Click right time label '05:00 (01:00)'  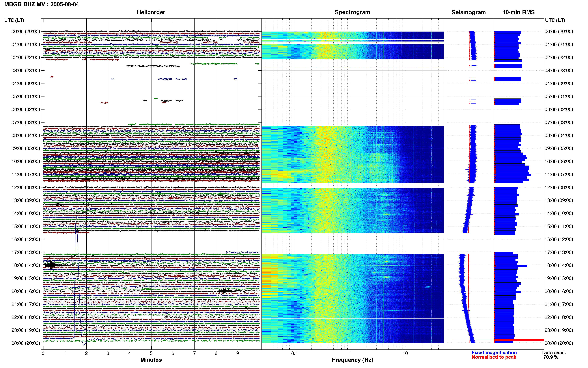(x=559, y=96)
